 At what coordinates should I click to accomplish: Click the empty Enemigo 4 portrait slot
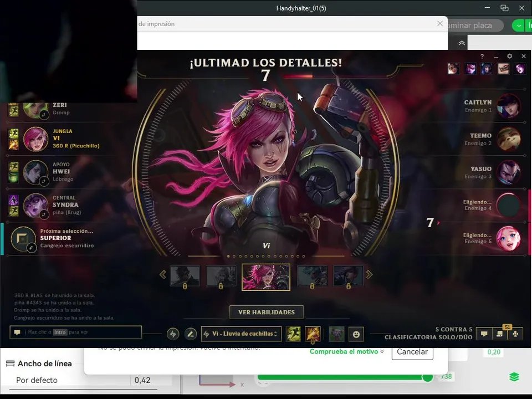509,205
